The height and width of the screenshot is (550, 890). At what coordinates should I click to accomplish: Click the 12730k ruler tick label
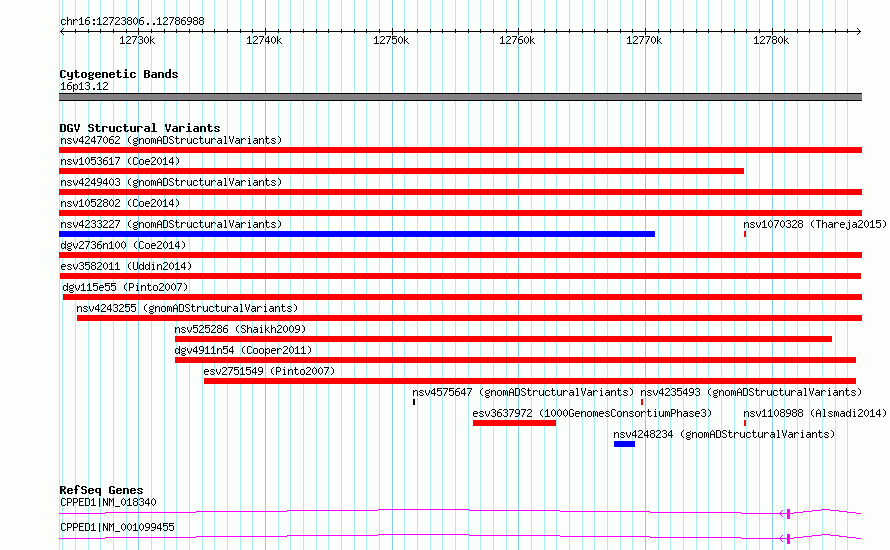[137, 40]
